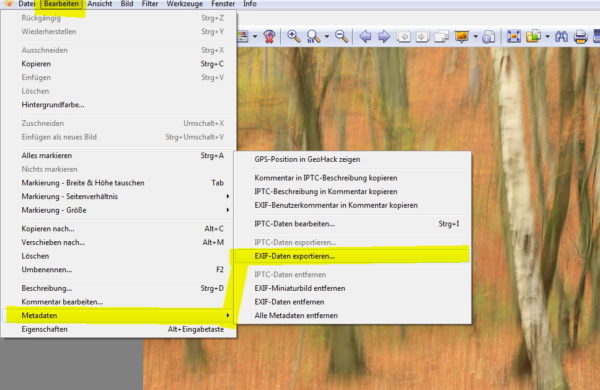Open dropdown arrow left of red-eye icon
The image size is (600, 390).
click(255, 37)
